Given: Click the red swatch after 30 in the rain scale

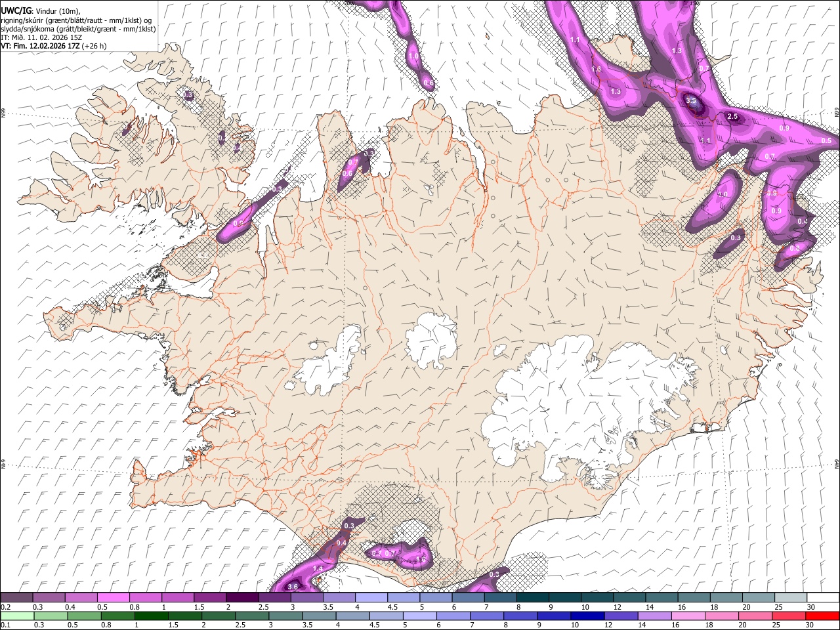Looking at the screenshot, I should click(x=822, y=616).
